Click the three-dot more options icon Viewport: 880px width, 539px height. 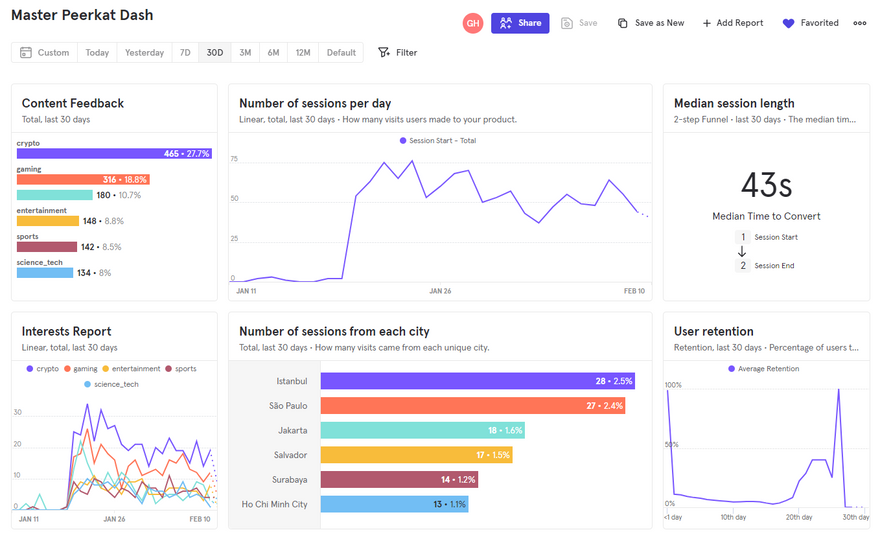click(860, 23)
